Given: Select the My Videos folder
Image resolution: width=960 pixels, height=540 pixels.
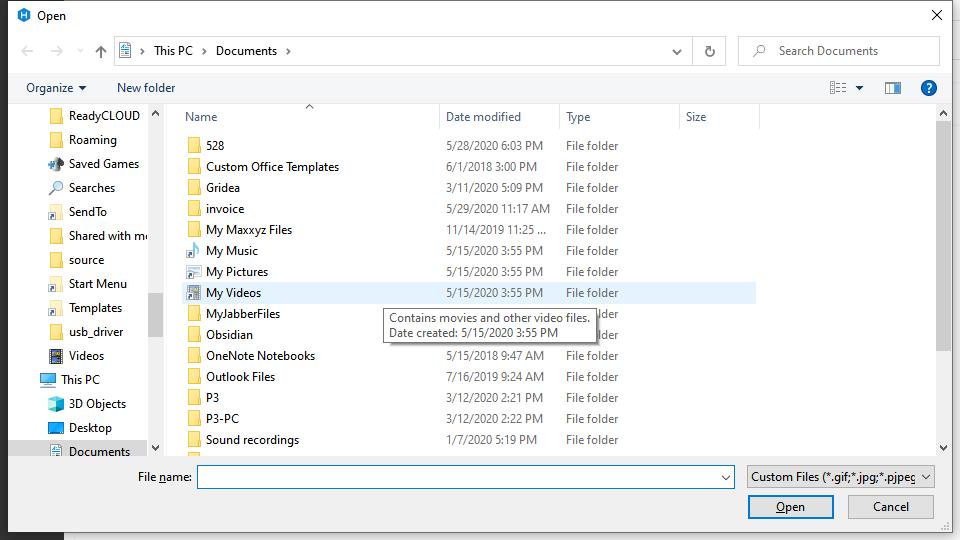Looking at the screenshot, I should point(469,293).
